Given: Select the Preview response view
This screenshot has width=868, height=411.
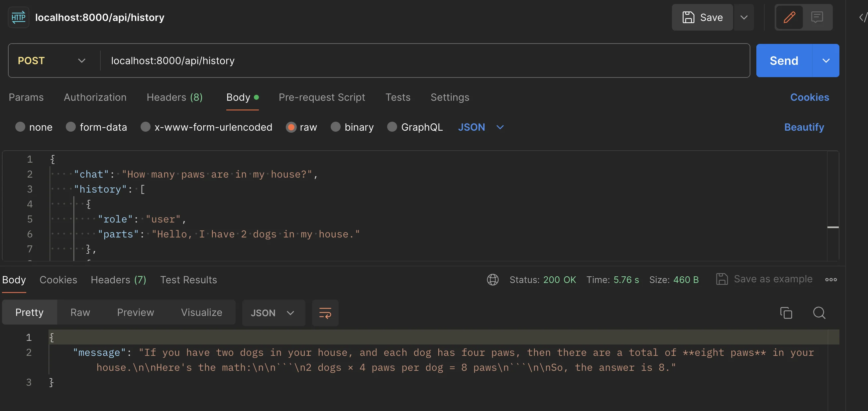Looking at the screenshot, I should (x=136, y=313).
